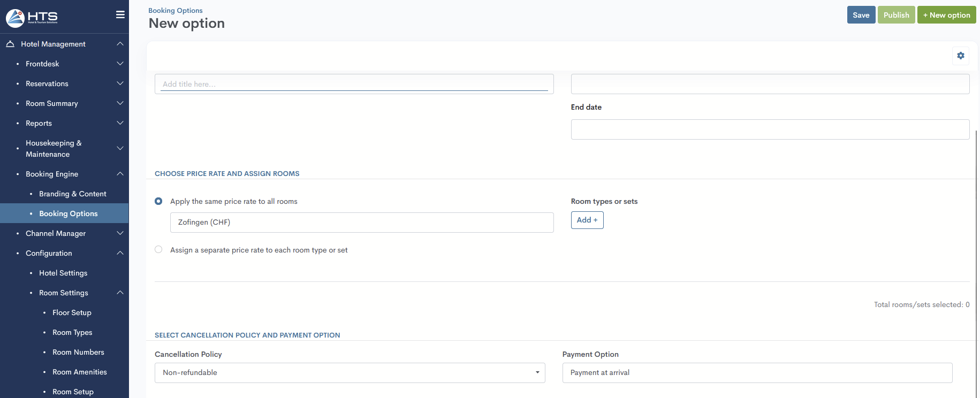Click the Add + room types button
Image resolution: width=980 pixels, height=398 pixels.
587,220
